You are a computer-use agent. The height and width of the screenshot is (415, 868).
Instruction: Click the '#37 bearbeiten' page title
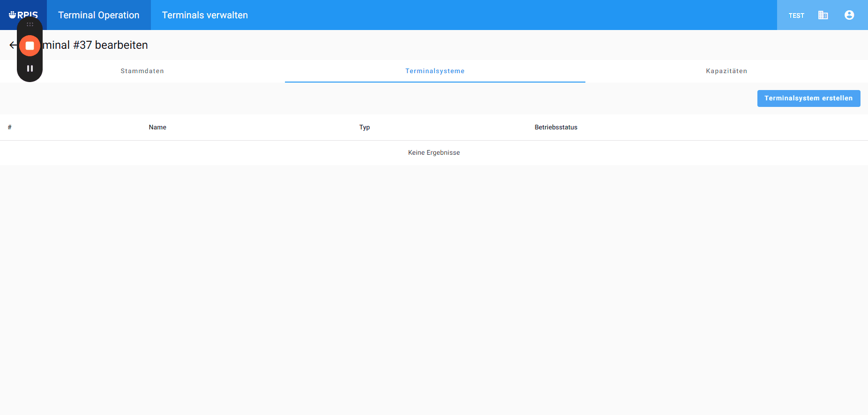pos(111,45)
